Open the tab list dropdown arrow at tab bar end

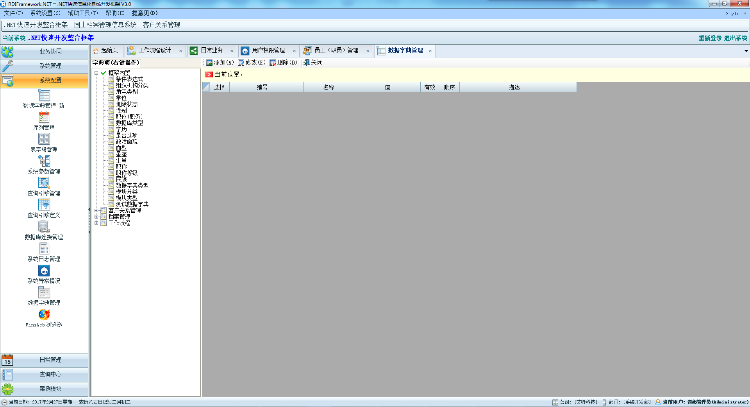point(746,51)
